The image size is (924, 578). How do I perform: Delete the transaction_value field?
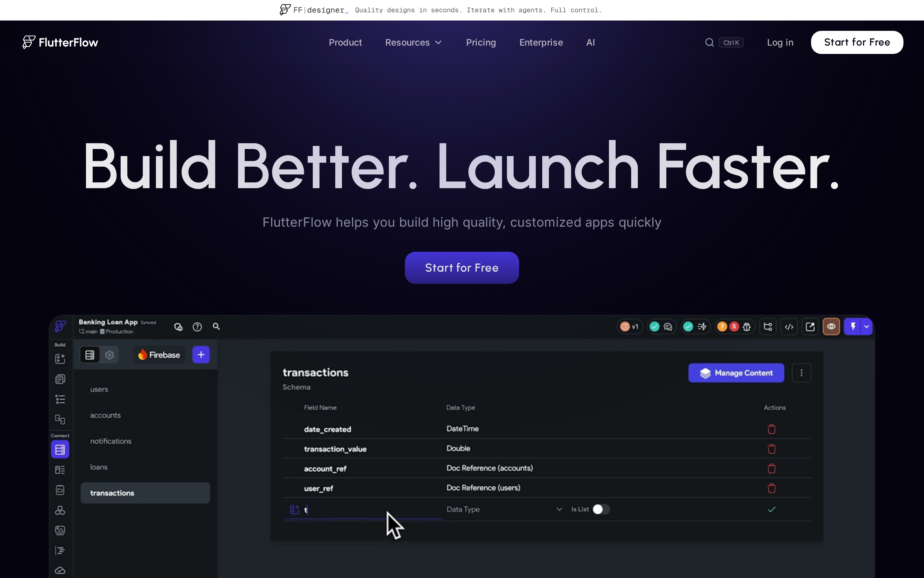(772, 449)
